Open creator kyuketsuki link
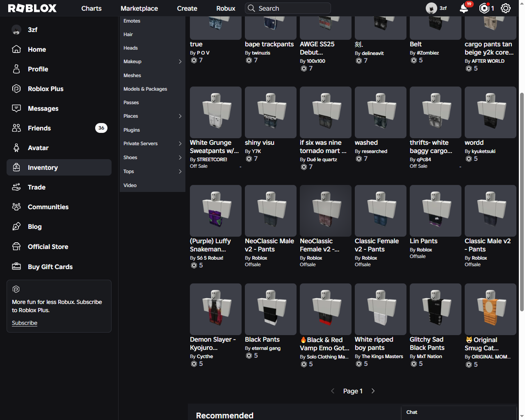This screenshot has height=420, width=525. coord(484,151)
